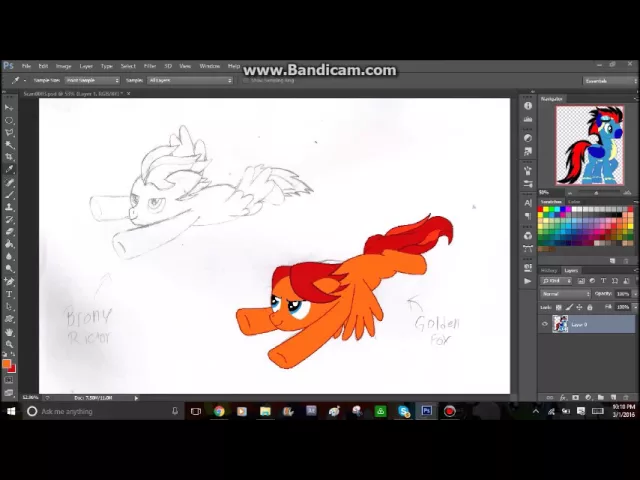Delete the current layer
The image size is (640, 480).
[626, 397]
